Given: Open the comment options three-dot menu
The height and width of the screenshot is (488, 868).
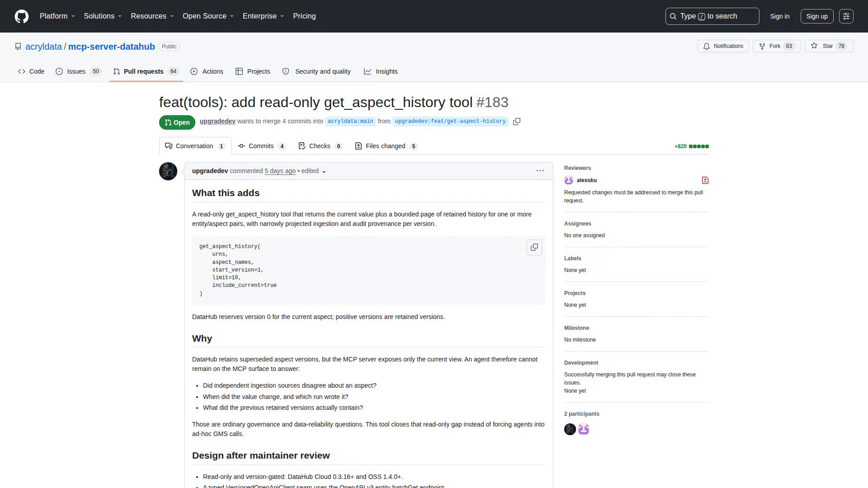Looking at the screenshot, I should 540,171.
